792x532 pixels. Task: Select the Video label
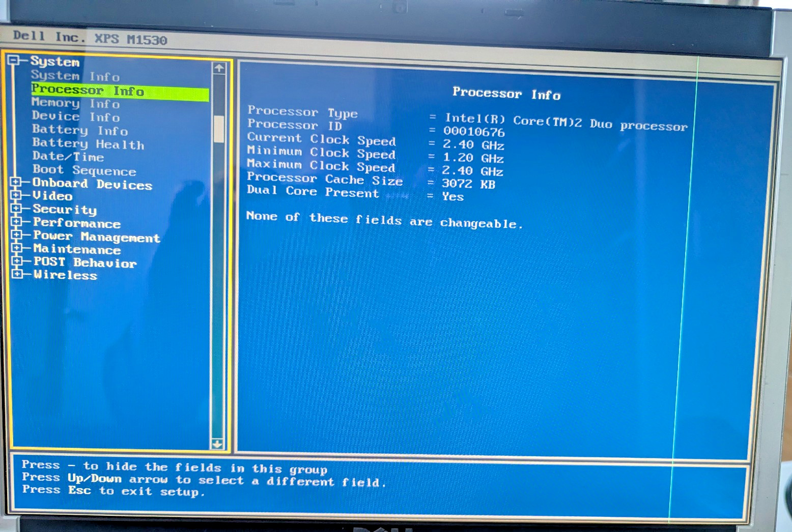point(52,196)
